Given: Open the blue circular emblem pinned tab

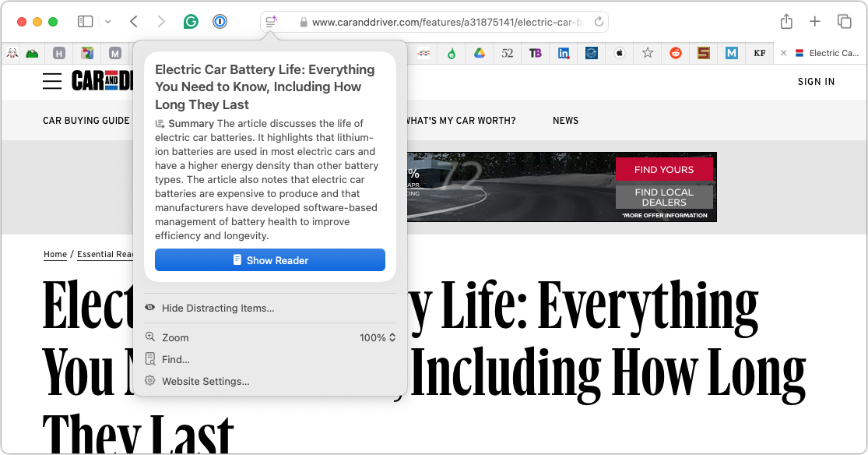Looking at the screenshot, I should 592,53.
